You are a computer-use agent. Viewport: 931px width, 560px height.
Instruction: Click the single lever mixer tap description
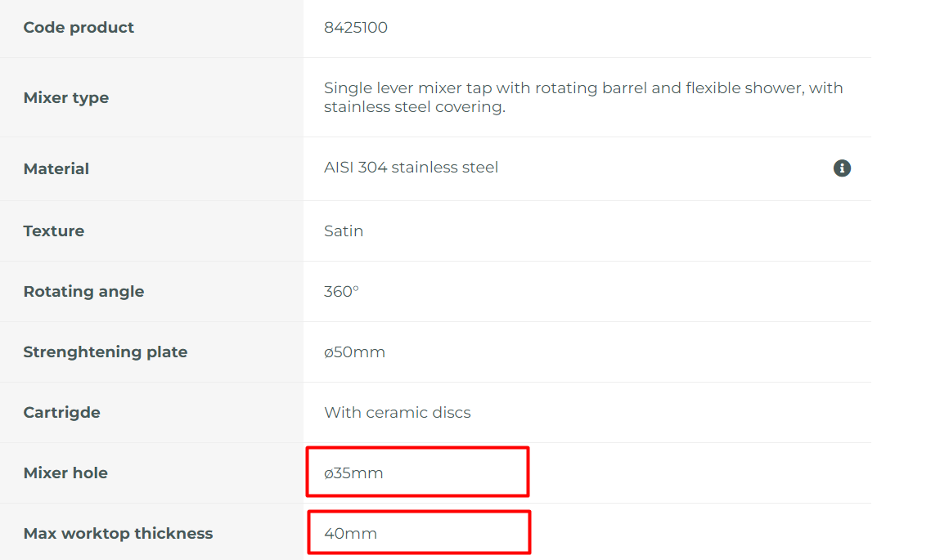pyautogui.click(x=583, y=97)
